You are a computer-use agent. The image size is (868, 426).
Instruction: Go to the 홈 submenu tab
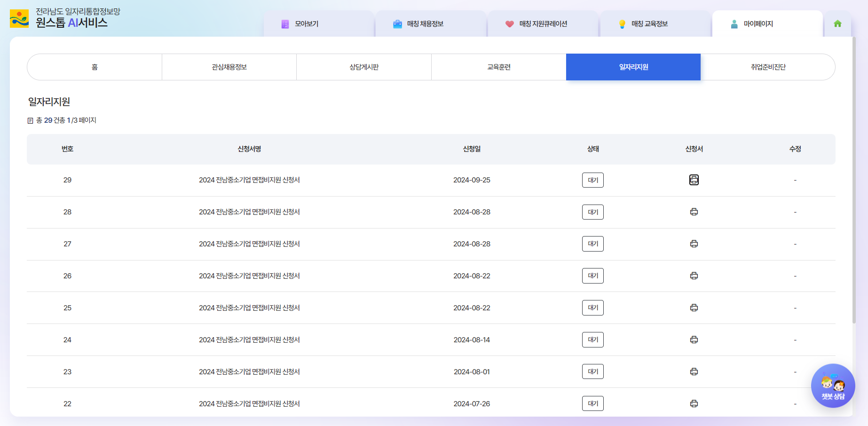(x=95, y=67)
